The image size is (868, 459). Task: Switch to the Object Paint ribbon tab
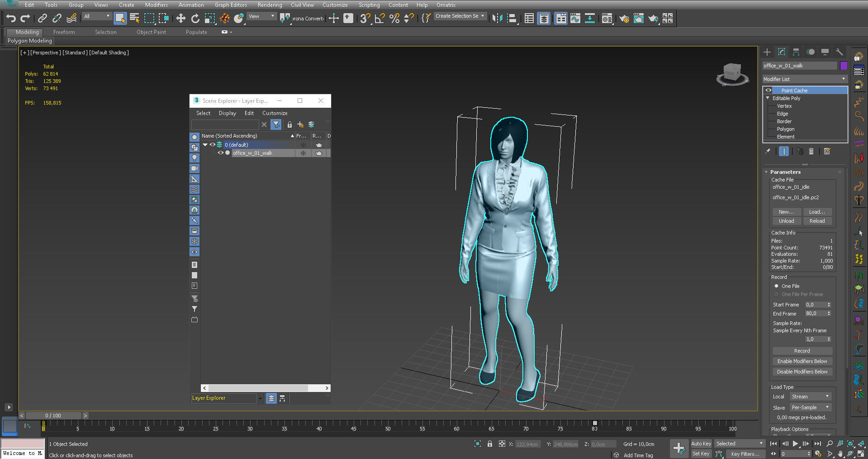151,32
